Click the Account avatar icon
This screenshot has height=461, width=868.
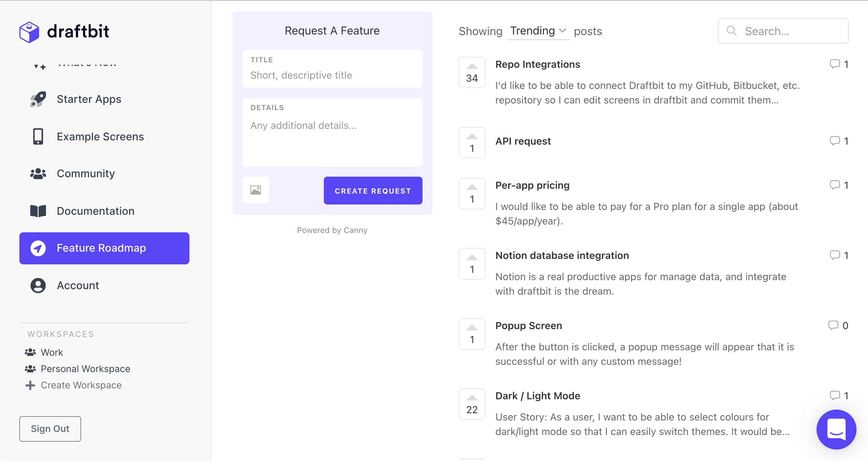point(38,286)
